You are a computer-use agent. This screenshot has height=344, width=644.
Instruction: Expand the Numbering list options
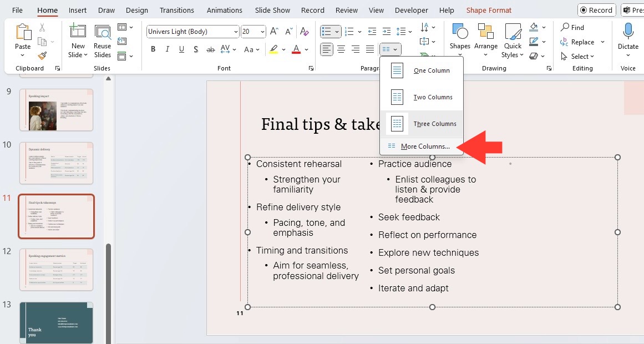pyautogui.click(x=360, y=31)
